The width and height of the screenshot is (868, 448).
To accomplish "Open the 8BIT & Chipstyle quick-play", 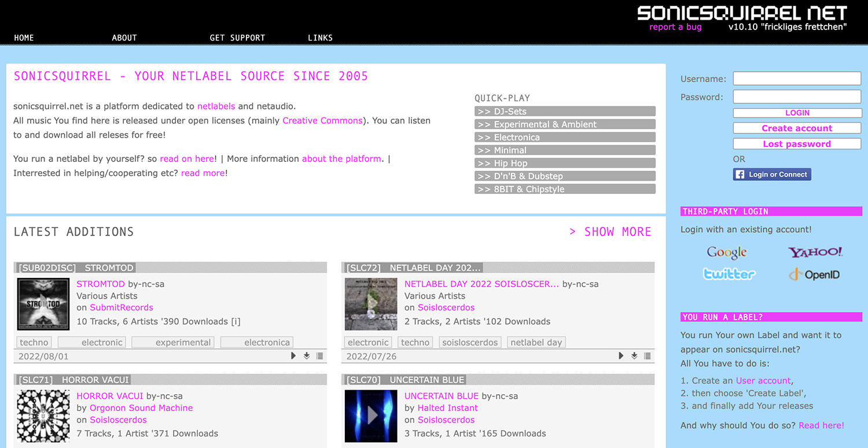I will click(565, 189).
